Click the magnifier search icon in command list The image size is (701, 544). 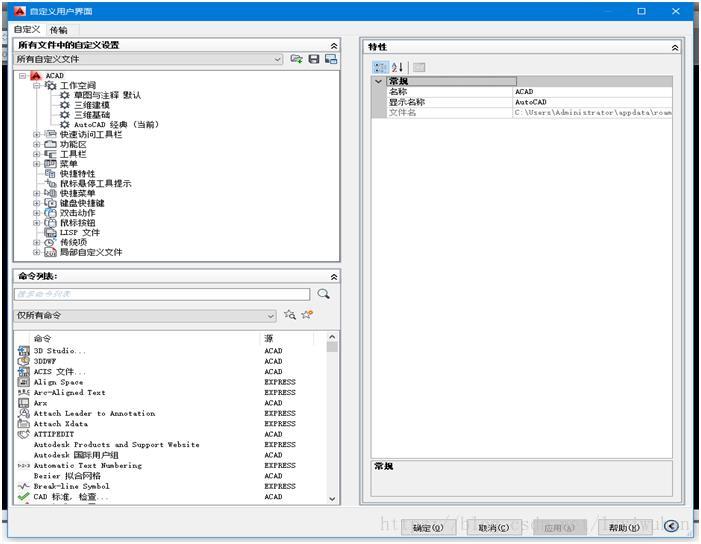[323, 294]
